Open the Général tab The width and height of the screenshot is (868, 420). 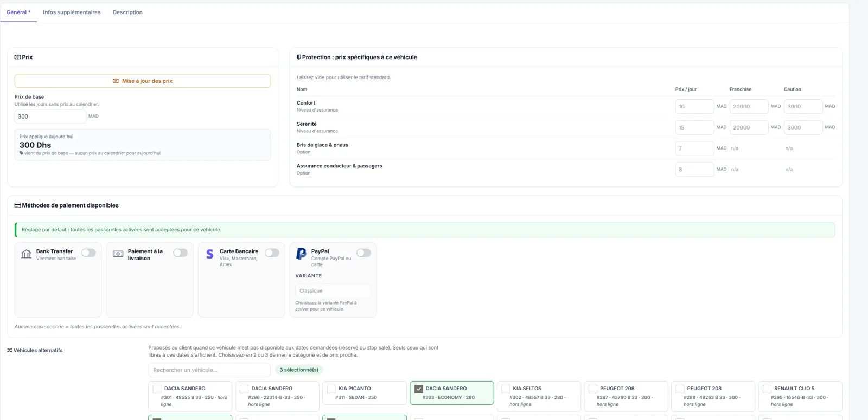(18, 12)
